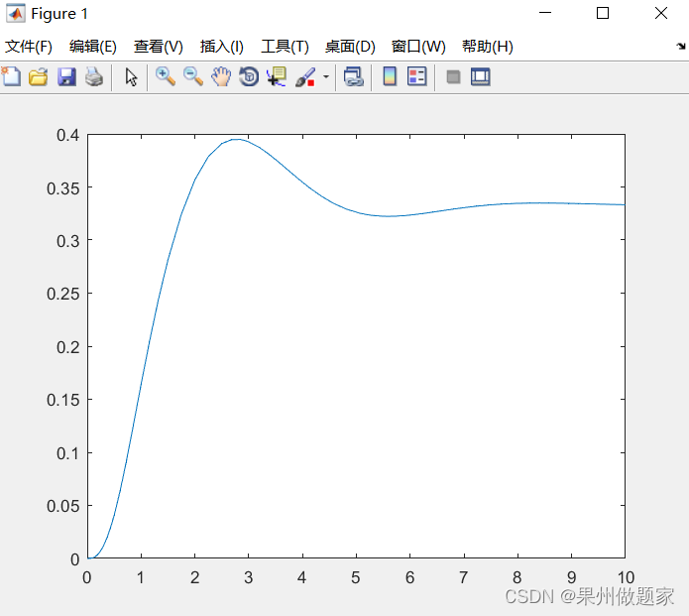Click the New Figure icon
Viewport: 689px width, 616px height.
click(11, 77)
